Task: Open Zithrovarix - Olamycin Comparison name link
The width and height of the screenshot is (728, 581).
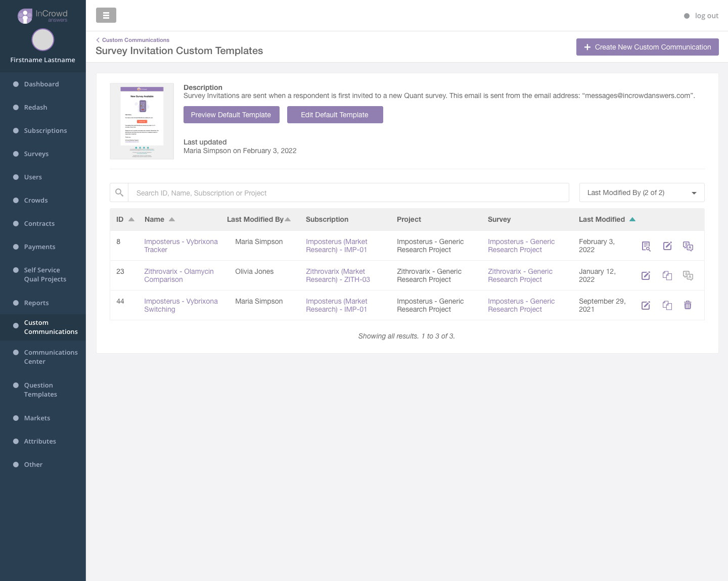Action: coord(179,275)
